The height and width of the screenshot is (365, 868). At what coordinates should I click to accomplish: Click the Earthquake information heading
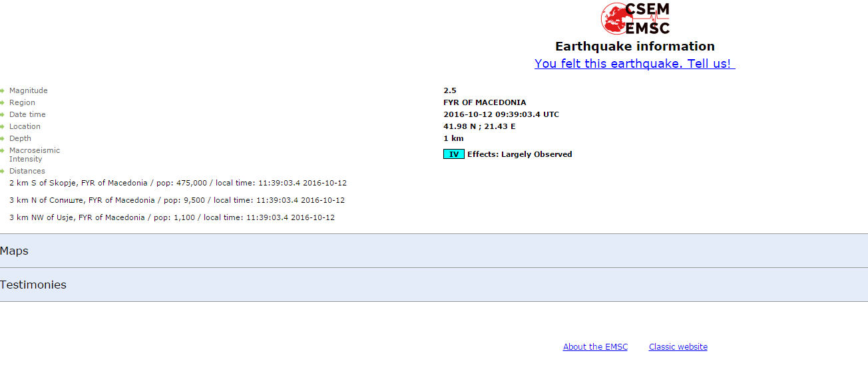[635, 47]
